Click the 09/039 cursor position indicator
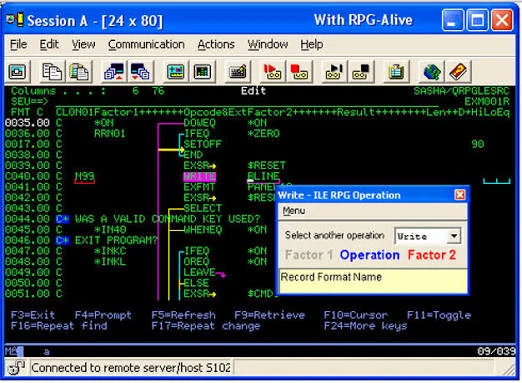 pos(496,351)
